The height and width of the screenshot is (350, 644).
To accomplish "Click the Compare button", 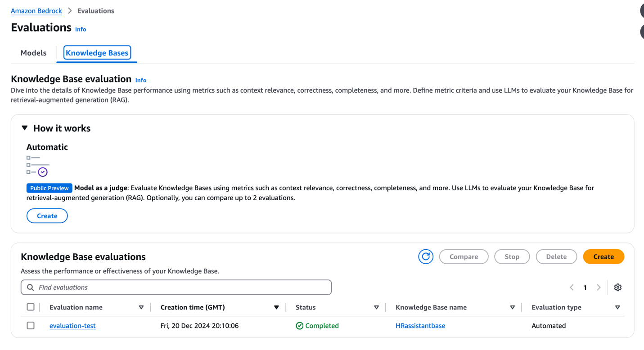I will [464, 256].
